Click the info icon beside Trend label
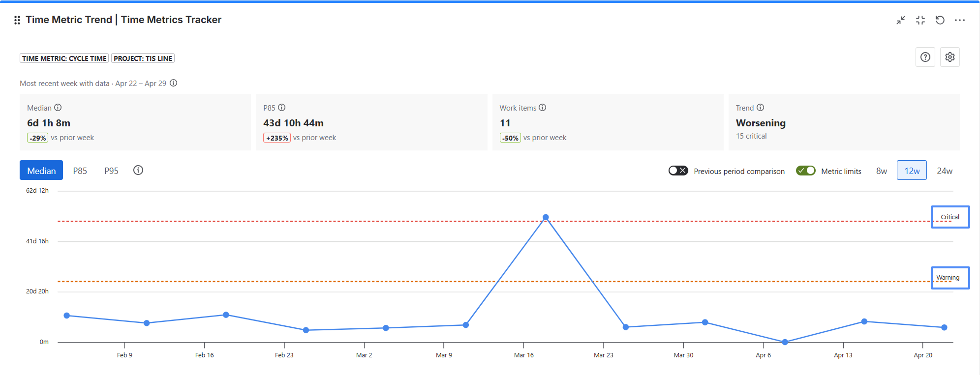The image size is (980, 375). 761,108
